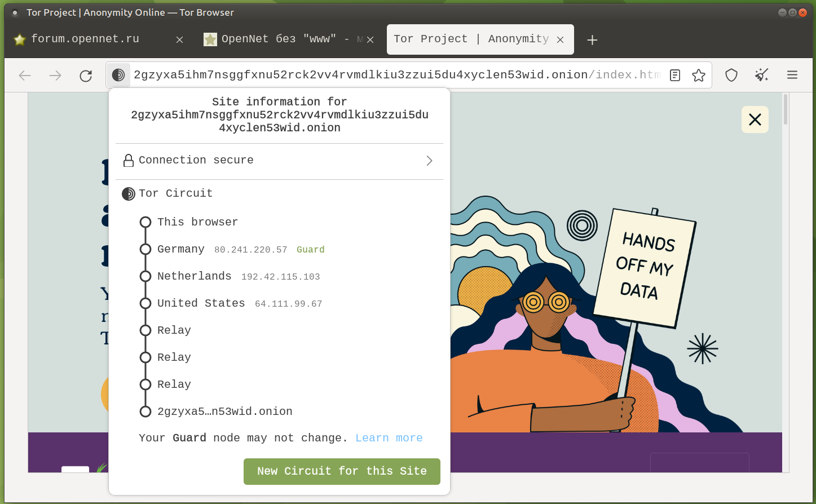Dismiss the banner with X button
816x504 pixels.
[755, 120]
